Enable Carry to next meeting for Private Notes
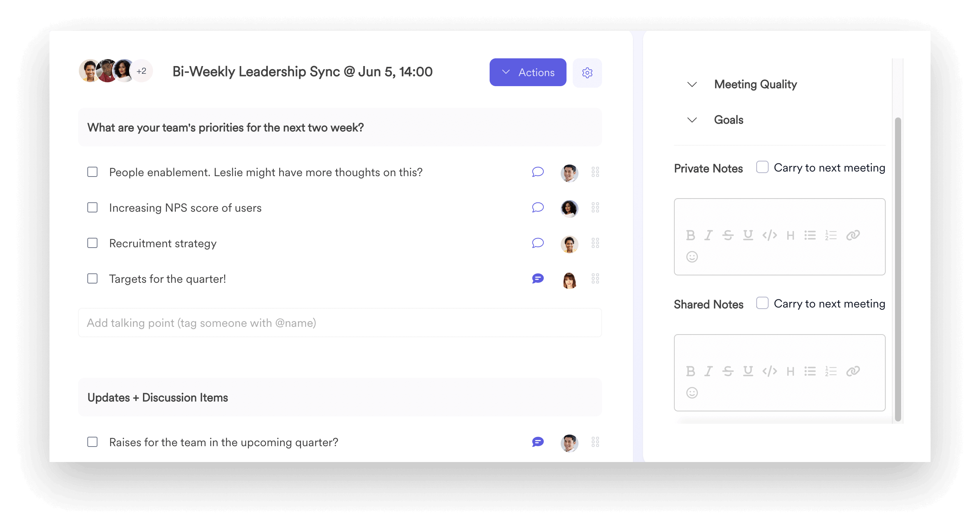980x530 pixels. click(x=762, y=167)
